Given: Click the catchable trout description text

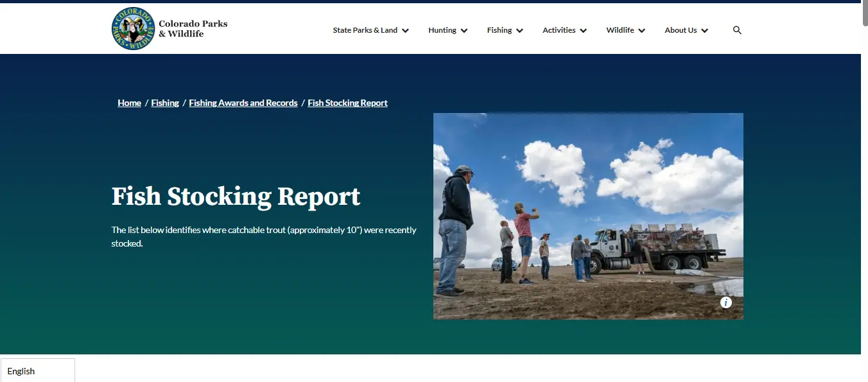Looking at the screenshot, I should click(264, 237).
